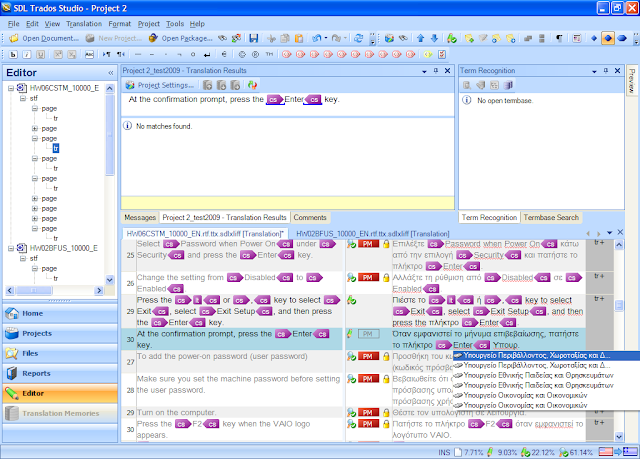The image size is (640, 459).
Task: Click the small tag display diamond icon
Action: pos(594,38)
